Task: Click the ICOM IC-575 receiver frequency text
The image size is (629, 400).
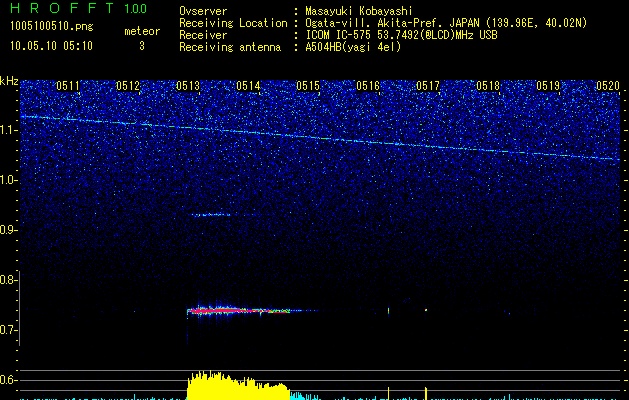Action: pos(401,35)
